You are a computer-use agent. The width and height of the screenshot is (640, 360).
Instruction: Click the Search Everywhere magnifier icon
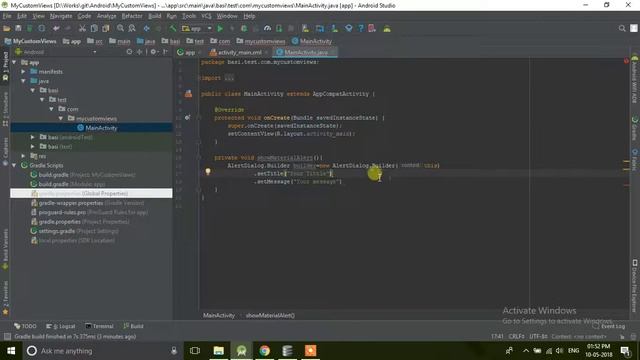coord(622,29)
